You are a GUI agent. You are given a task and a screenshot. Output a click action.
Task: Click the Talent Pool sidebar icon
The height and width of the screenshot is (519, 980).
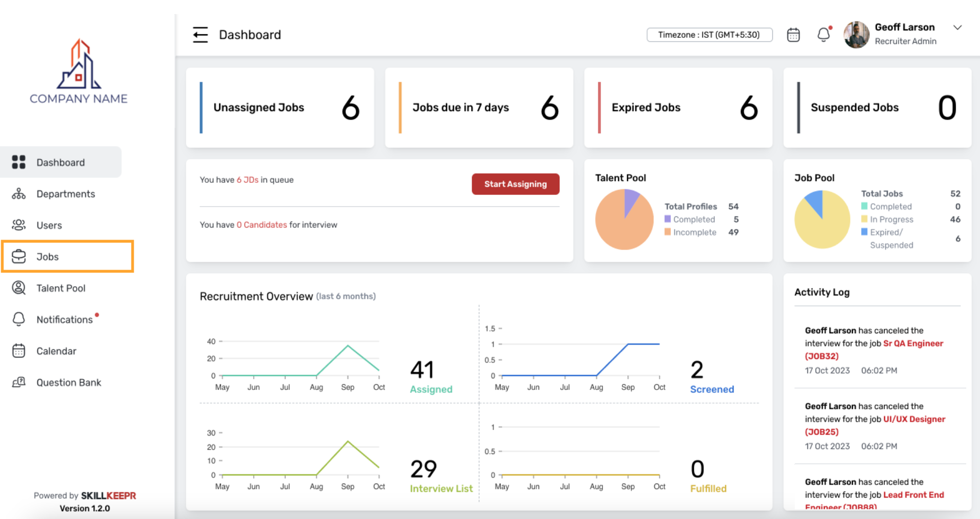click(x=18, y=288)
